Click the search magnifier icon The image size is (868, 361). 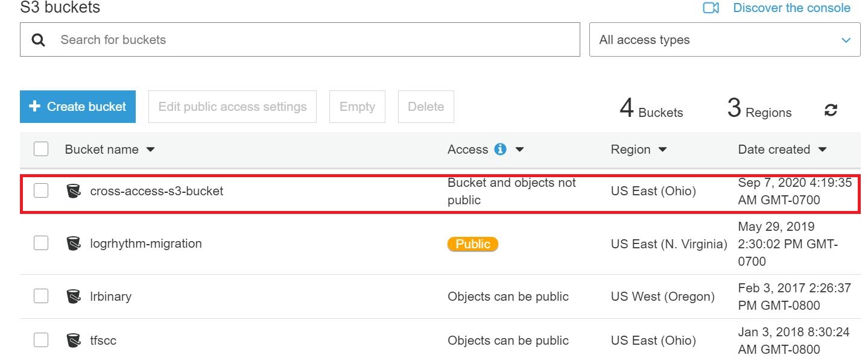39,40
